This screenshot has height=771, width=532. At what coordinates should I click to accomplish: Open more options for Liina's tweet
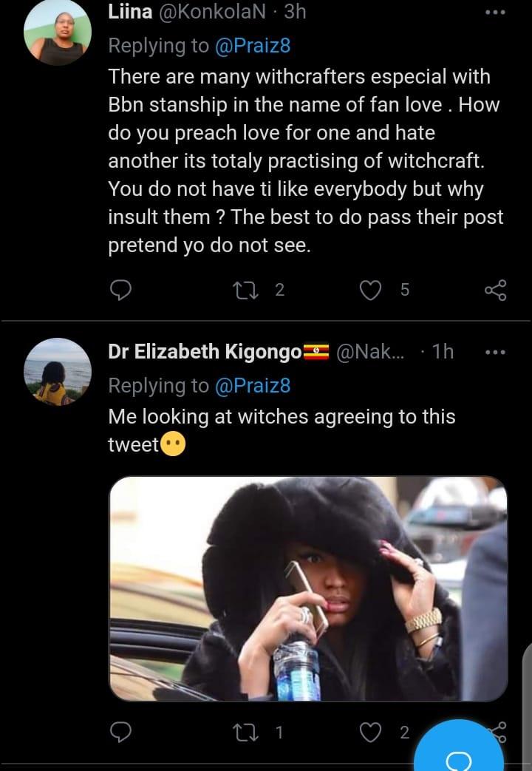pyautogui.click(x=495, y=13)
